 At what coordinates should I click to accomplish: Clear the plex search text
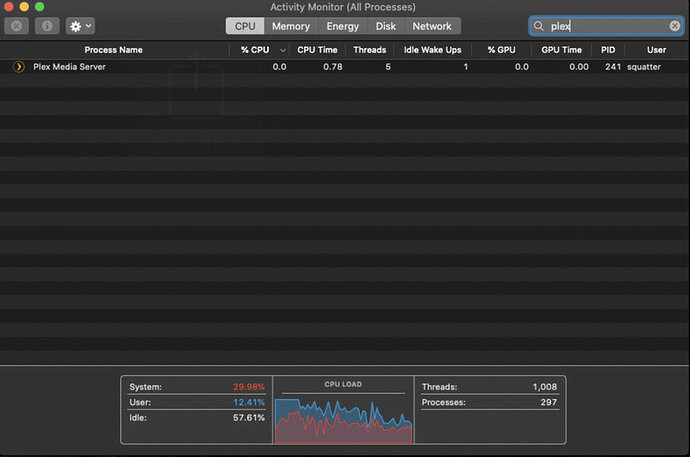pos(675,26)
